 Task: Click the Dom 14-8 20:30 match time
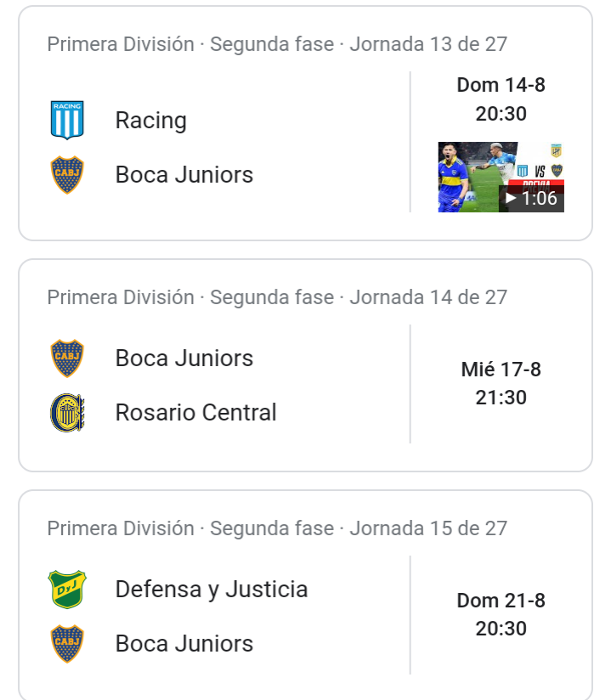501,99
